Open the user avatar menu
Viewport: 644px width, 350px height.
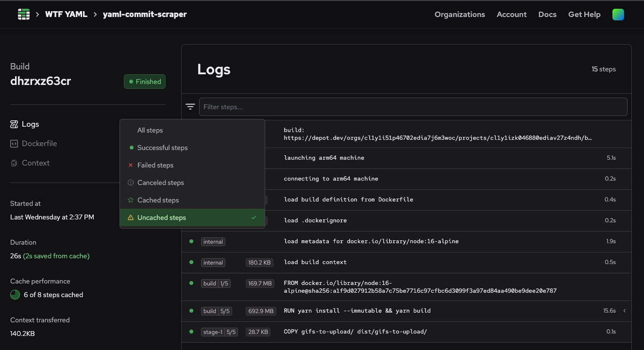point(618,15)
